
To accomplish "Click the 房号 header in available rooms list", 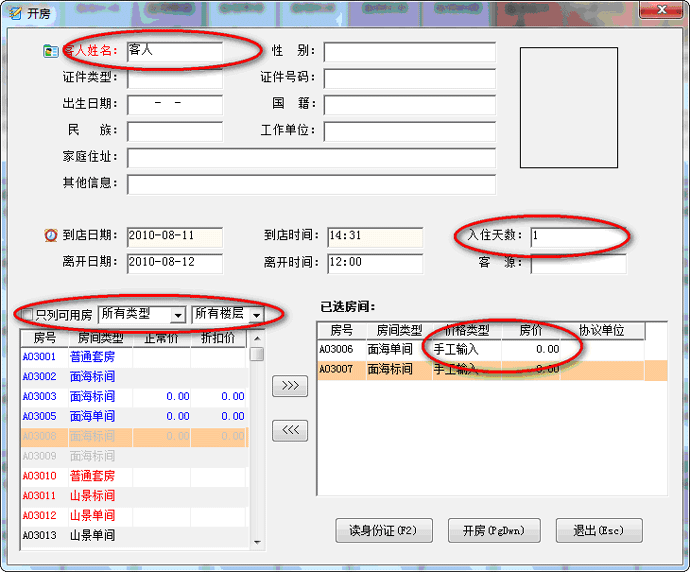I will tap(44, 338).
